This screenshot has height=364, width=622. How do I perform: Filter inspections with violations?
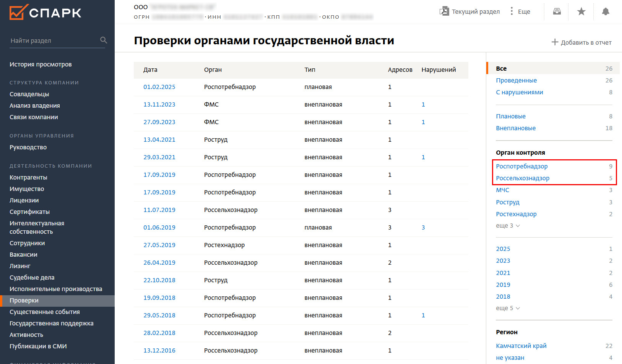(519, 92)
